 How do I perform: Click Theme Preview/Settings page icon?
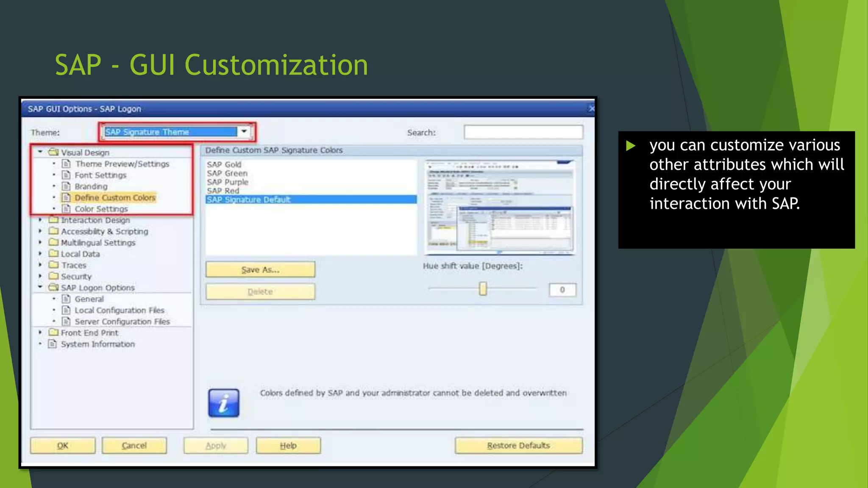pyautogui.click(x=66, y=164)
